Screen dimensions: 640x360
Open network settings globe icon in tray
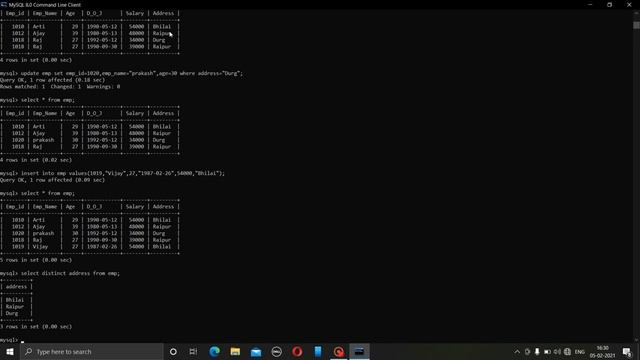click(x=567, y=351)
